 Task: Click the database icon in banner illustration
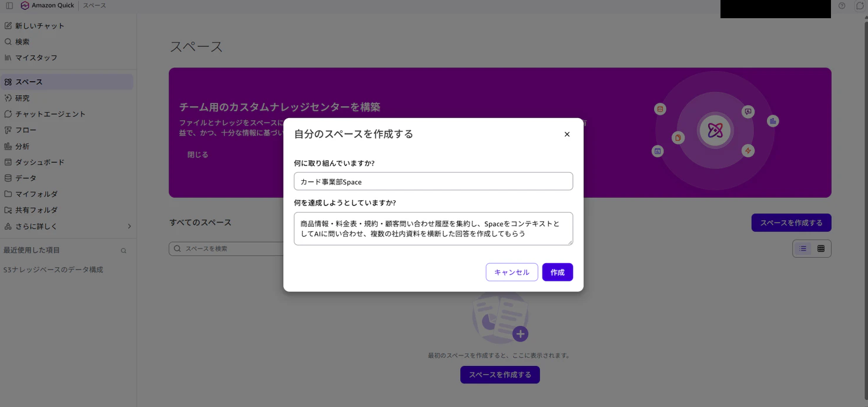tap(661, 109)
